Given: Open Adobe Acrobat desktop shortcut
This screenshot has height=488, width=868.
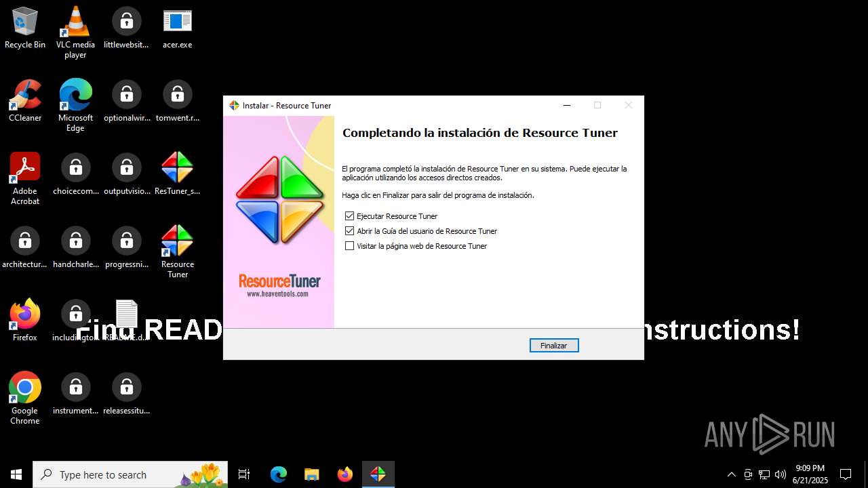Looking at the screenshot, I should pyautogui.click(x=25, y=179).
